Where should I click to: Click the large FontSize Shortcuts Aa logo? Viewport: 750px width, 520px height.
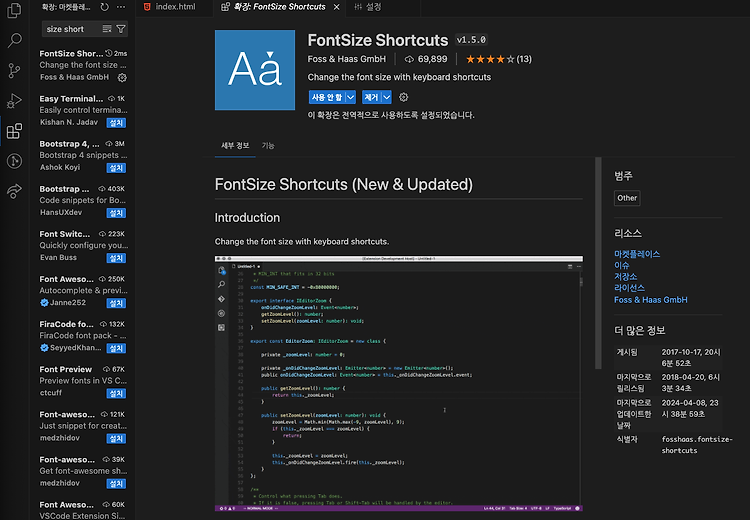(255, 70)
